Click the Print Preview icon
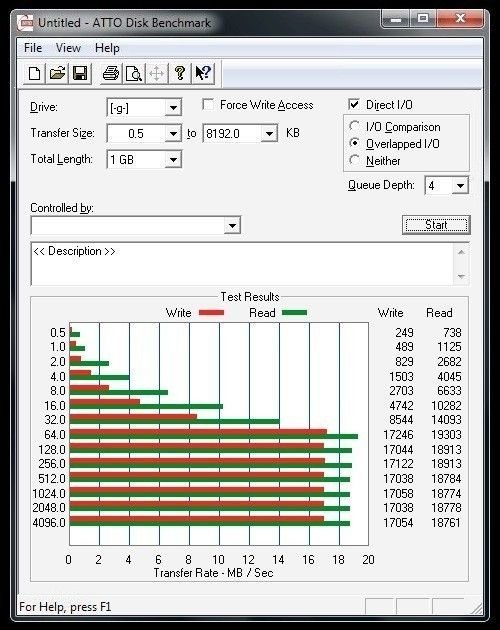Screen dimensions: 500x630 (x=133, y=74)
